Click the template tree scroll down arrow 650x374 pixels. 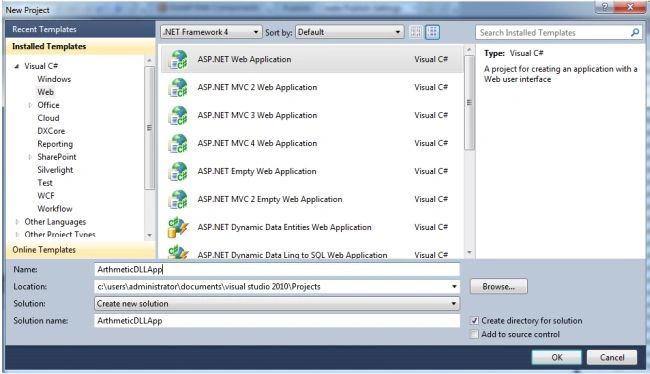pos(149,235)
